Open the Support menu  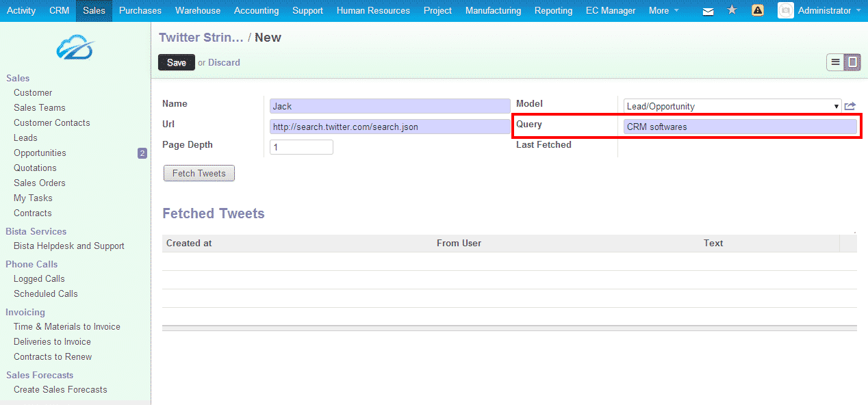click(307, 10)
